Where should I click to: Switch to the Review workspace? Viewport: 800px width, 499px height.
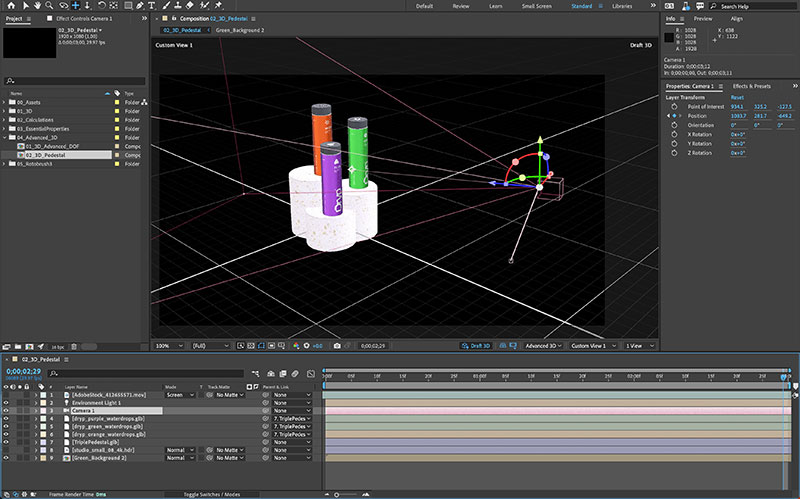click(x=461, y=6)
